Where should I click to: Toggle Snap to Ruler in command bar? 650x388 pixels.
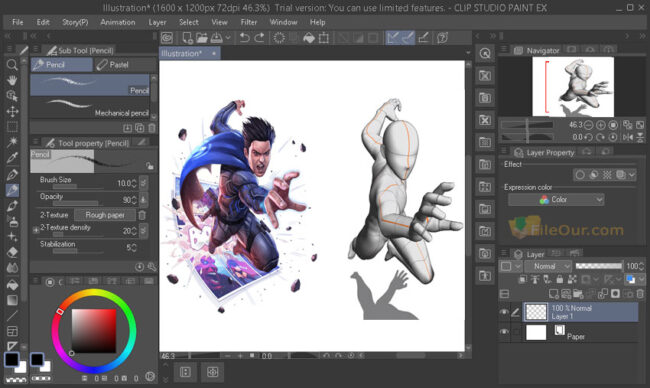point(392,38)
